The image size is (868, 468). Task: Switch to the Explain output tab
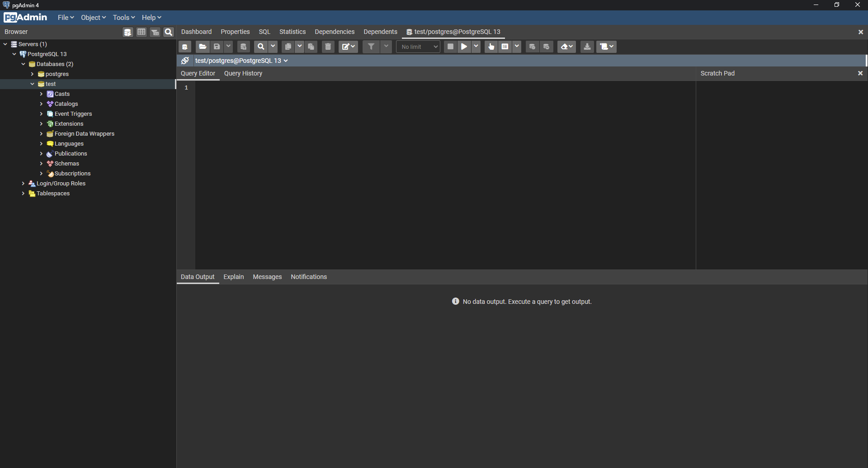point(234,277)
